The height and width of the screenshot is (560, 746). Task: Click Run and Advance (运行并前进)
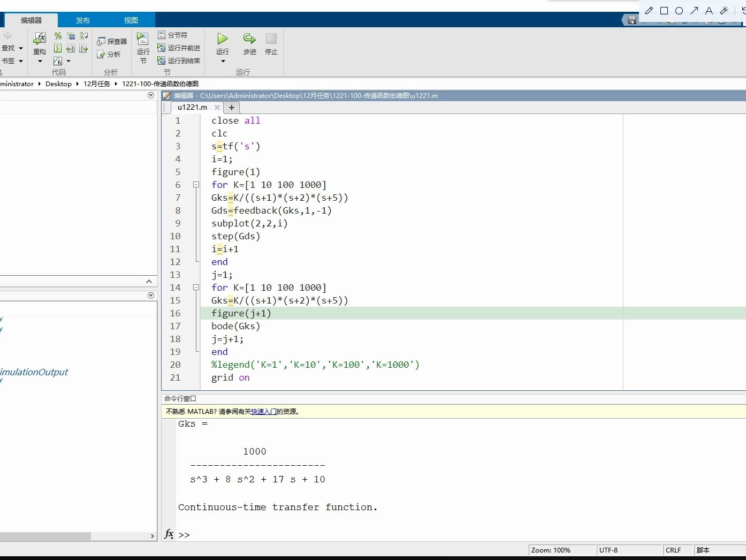179,48
